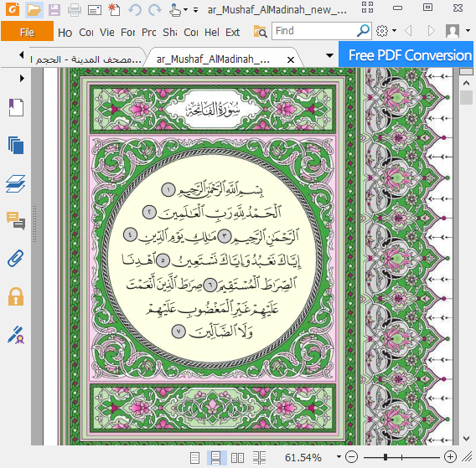This screenshot has height=468, width=476.
Task: Click the Foxit Reader logo icon
Action: point(12,10)
